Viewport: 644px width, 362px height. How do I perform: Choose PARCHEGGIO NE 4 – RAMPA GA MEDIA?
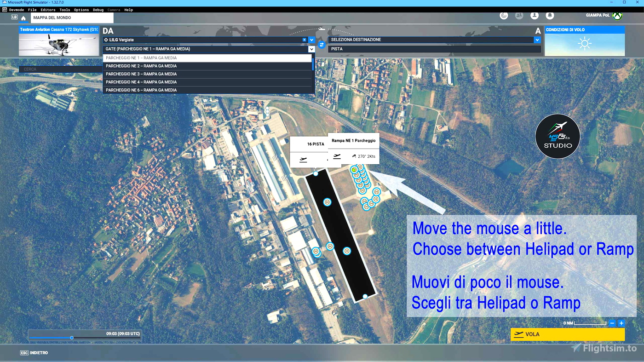tap(207, 82)
